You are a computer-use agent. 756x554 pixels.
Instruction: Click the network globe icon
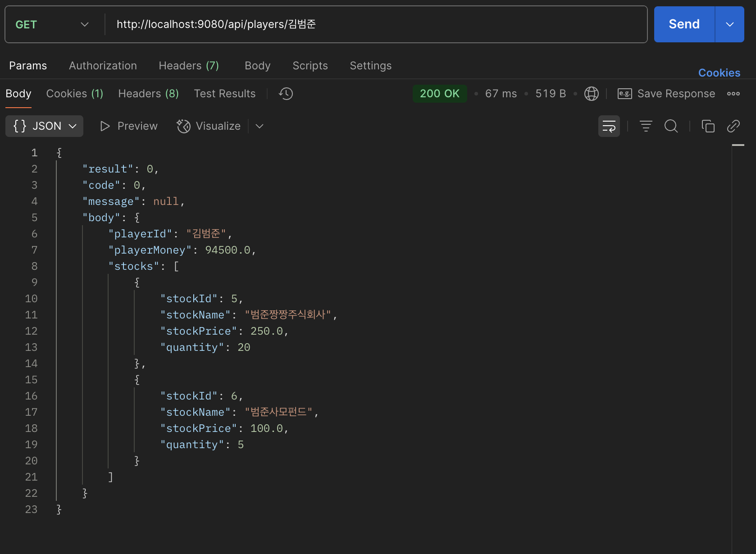tap(592, 94)
